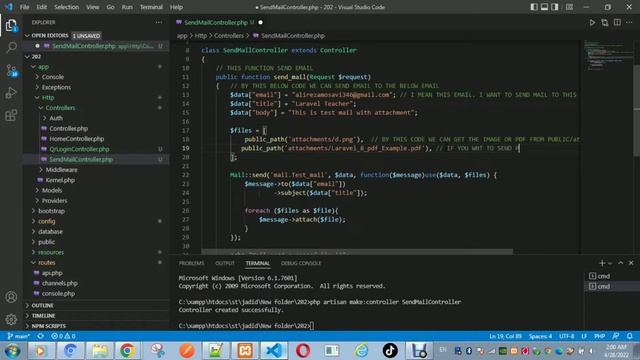This screenshot has width=640, height=360.
Task: Click Ln 19, Col 89 cursor position
Action: tap(505, 336)
